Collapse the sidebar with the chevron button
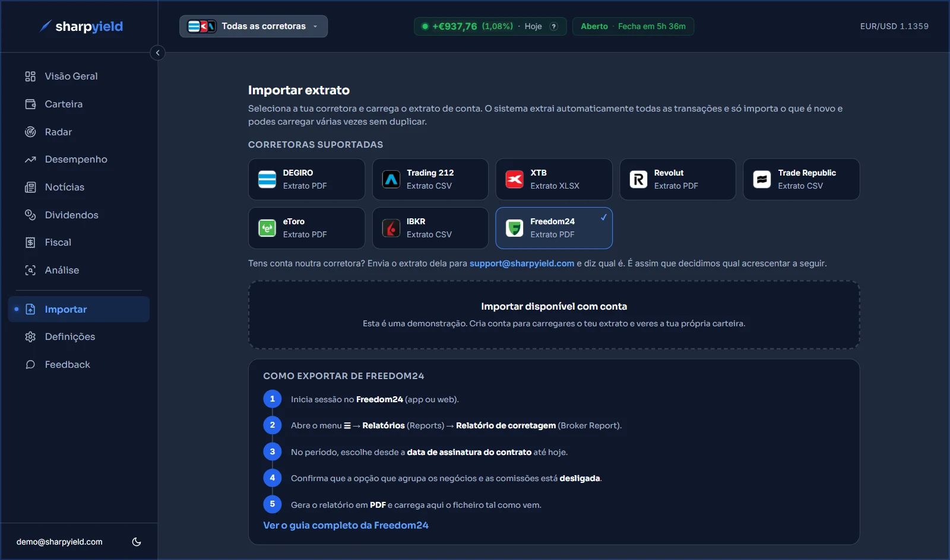This screenshot has height=560, width=950. 157,53
